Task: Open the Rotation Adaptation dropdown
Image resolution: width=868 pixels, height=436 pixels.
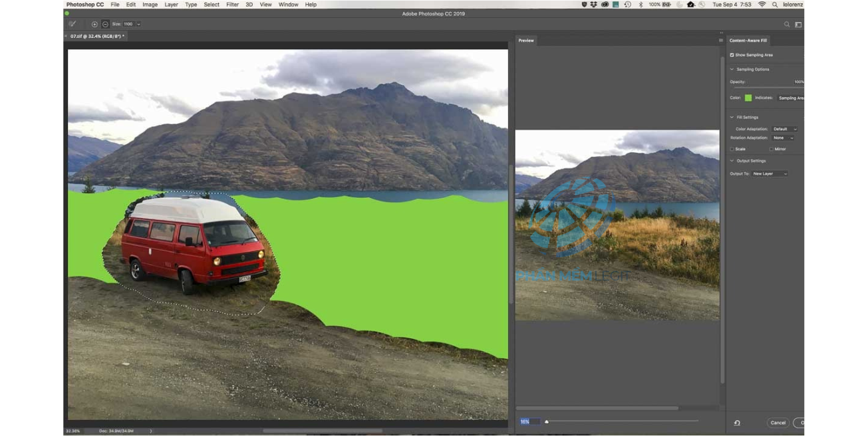Action: pos(782,138)
